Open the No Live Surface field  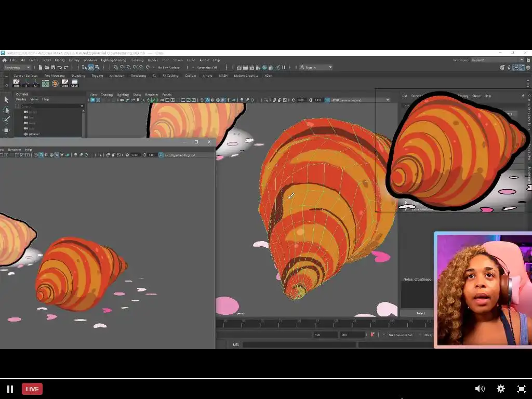coord(169,68)
